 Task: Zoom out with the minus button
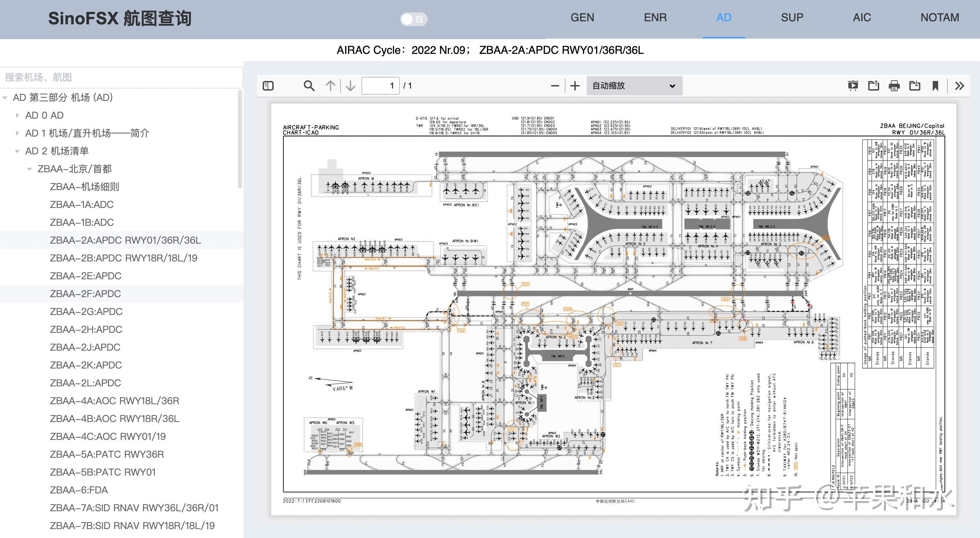(x=555, y=86)
